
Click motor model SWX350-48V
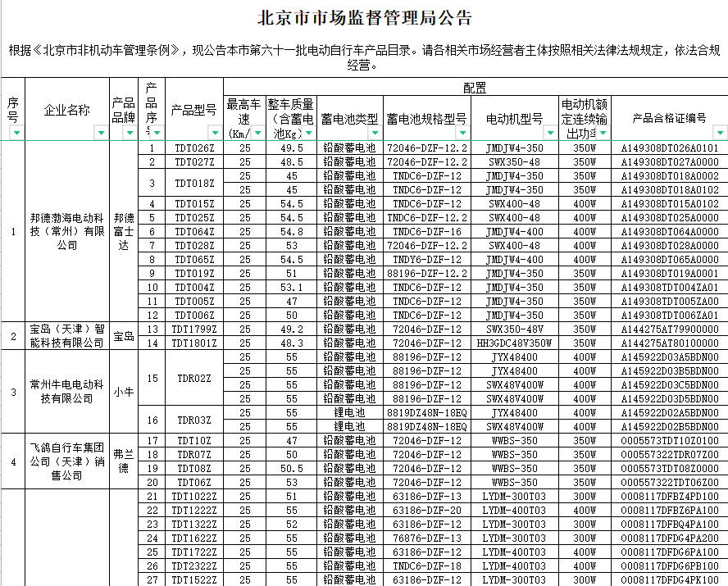[514, 329]
